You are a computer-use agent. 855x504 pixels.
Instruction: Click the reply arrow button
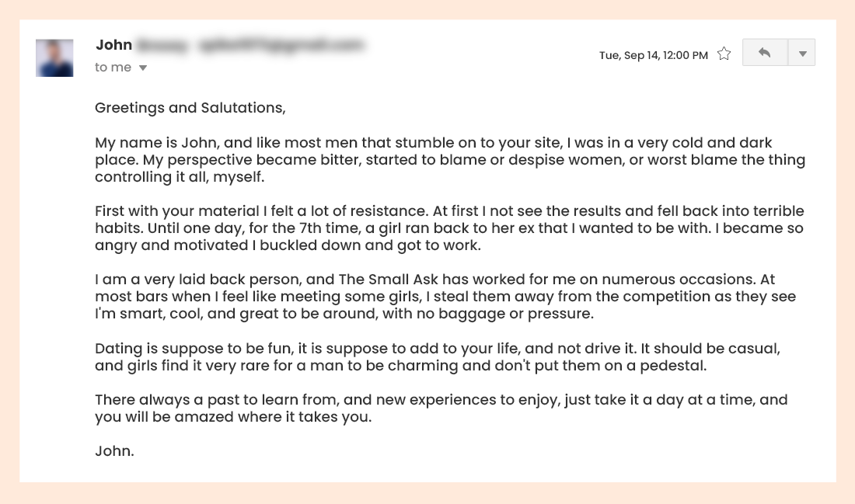(x=765, y=53)
